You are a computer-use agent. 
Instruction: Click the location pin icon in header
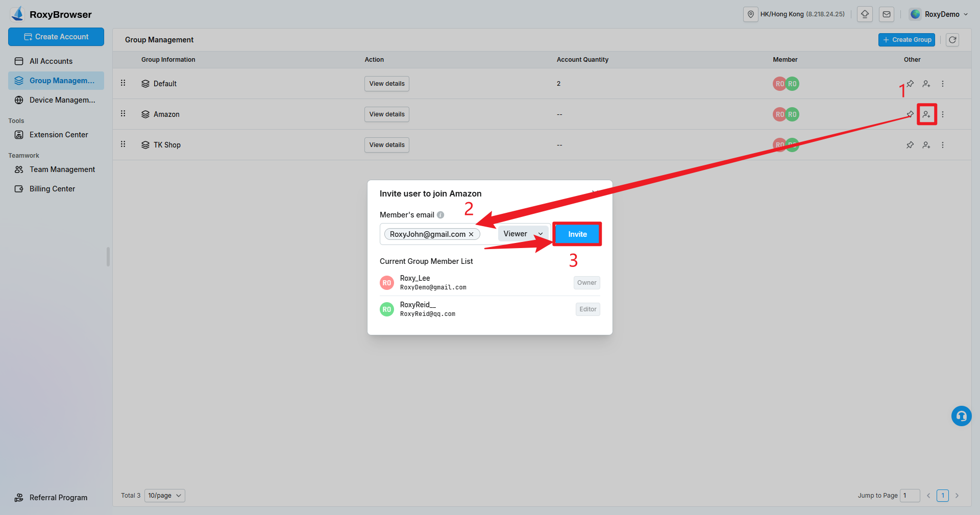click(751, 14)
